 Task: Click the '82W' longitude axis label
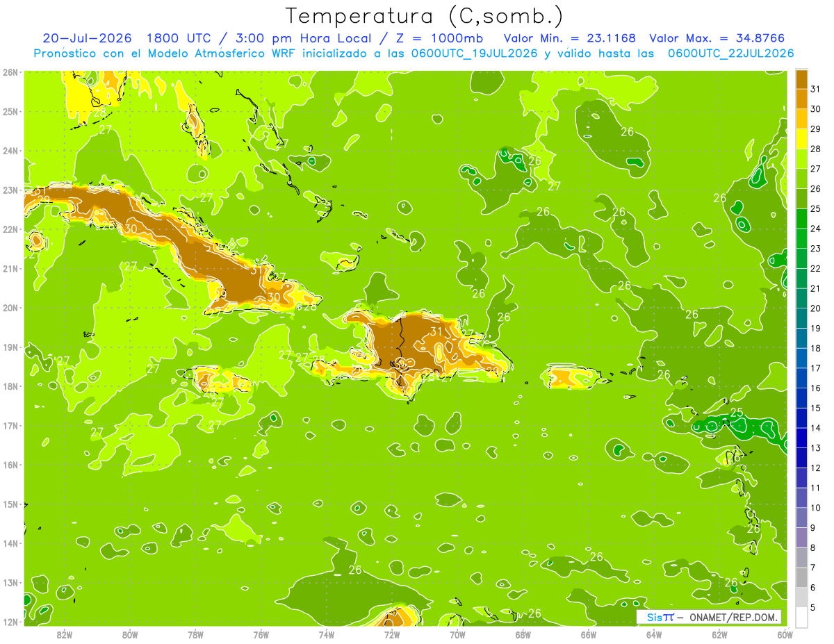[x=65, y=634]
